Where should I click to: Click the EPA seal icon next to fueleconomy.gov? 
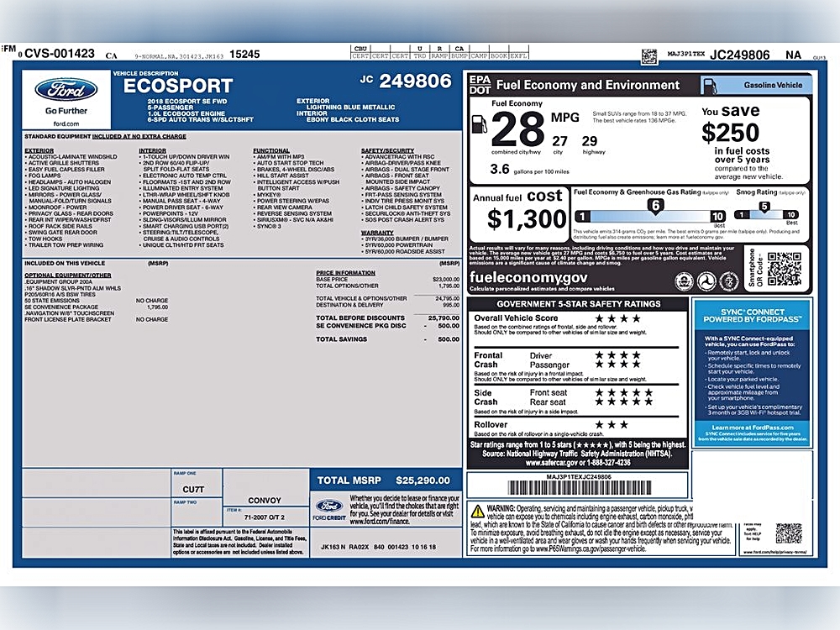(x=684, y=281)
